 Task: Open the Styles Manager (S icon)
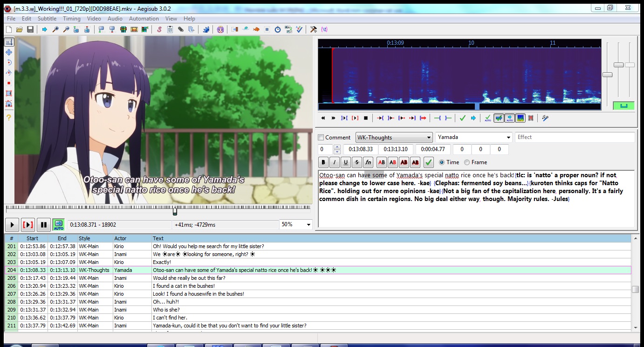click(x=159, y=29)
